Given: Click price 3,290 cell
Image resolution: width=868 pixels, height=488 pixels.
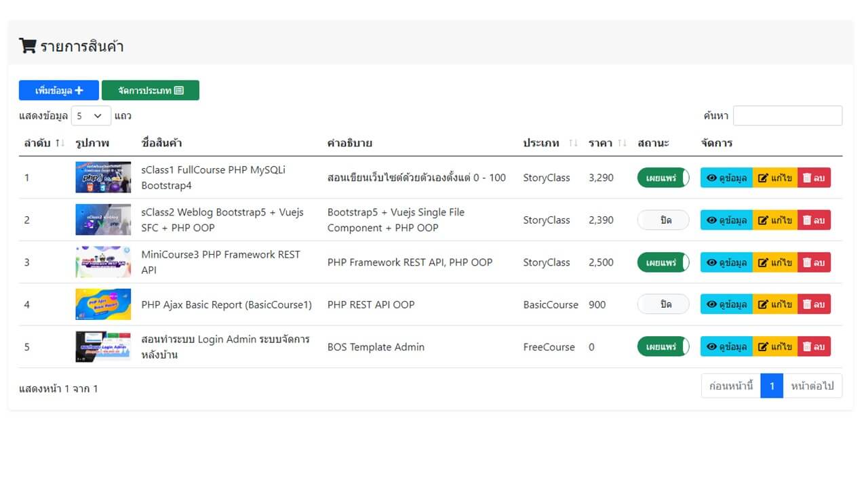Looking at the screenshot, I should pyautogui.click(x=601, y=178).
